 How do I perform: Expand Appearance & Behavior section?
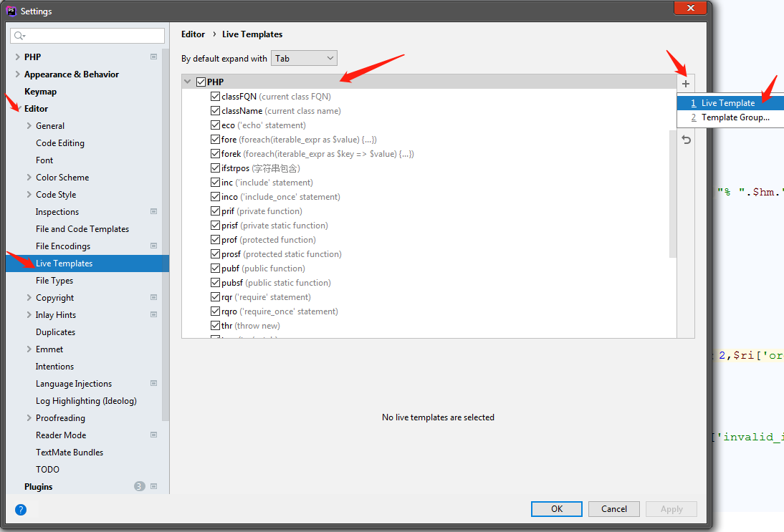(x=17, y=74)
